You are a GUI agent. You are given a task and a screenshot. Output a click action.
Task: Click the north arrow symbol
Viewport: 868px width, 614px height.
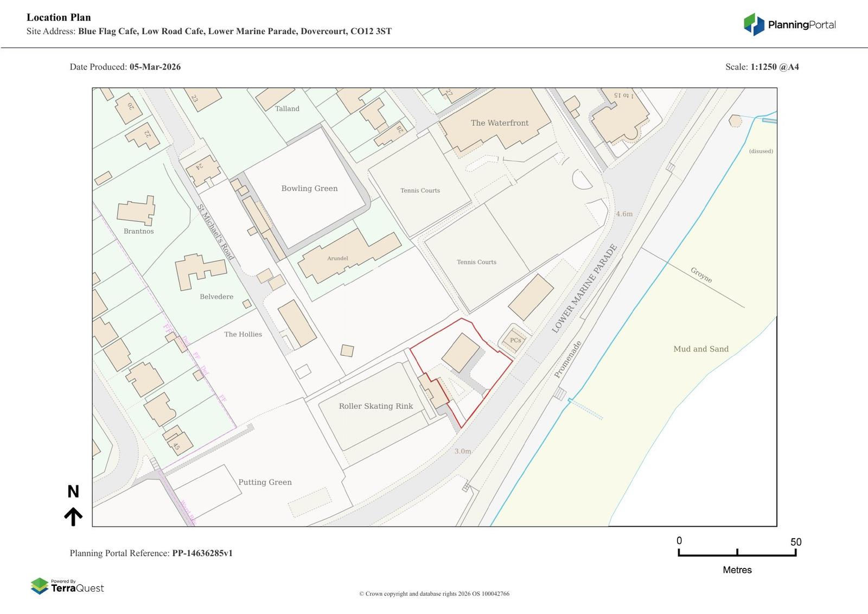(x=73, y=516)
